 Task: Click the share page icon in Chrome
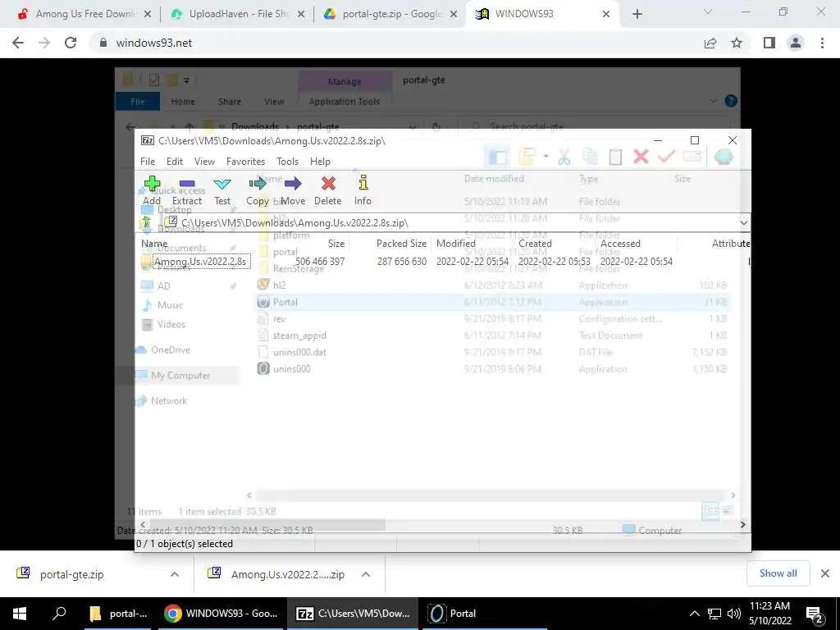click(x=710, y=43)
